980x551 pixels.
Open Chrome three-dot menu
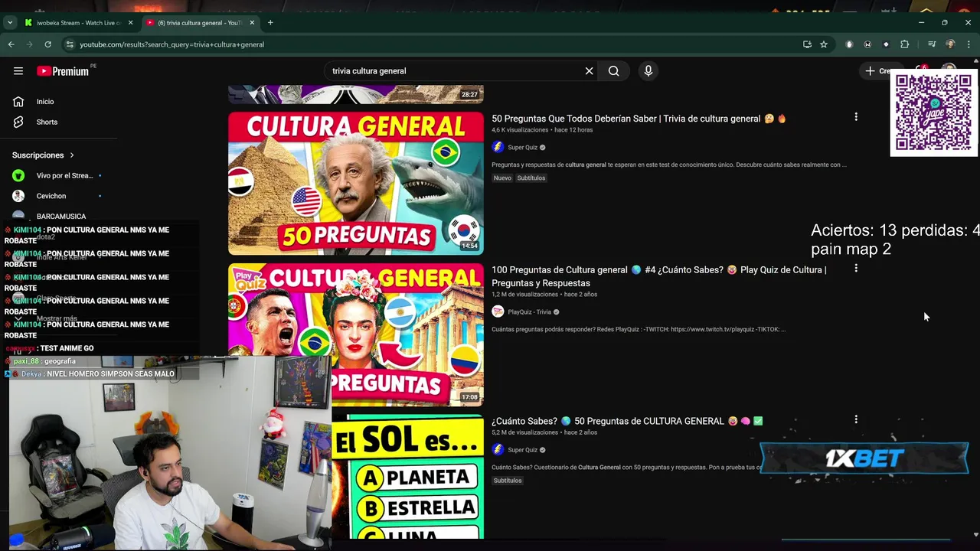tap(969, 44)
